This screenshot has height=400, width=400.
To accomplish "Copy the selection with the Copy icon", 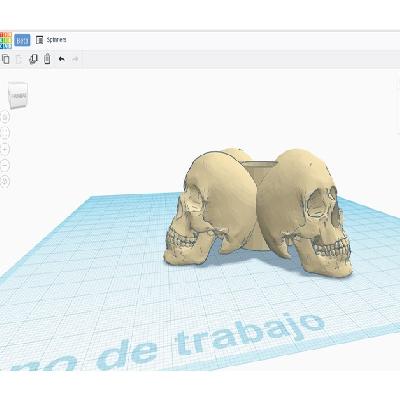I will (x=5, y=59).
